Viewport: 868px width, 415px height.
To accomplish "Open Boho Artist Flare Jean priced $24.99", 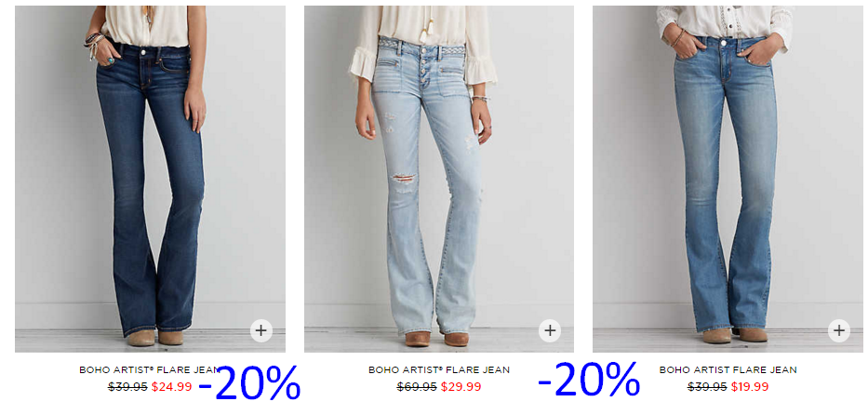I will pos(150,369).
